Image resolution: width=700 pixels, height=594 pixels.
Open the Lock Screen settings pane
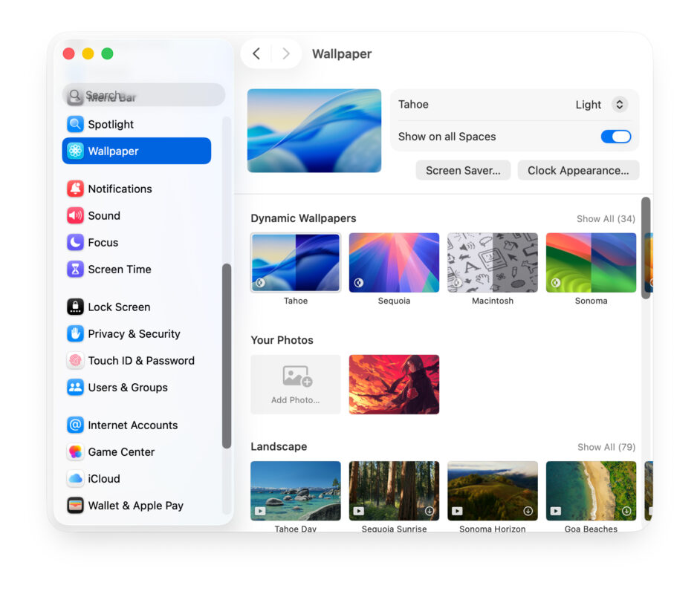[137, 307]
